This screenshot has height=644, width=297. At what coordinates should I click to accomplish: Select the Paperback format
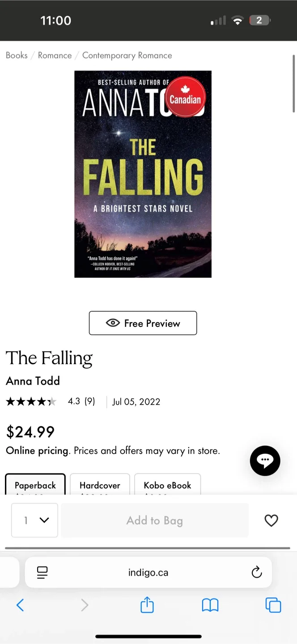pos(35,485)
